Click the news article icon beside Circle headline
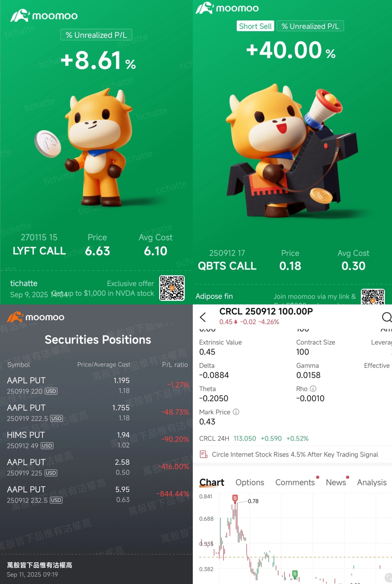Viewport: 392px width, 584px height. coord(204,454)
